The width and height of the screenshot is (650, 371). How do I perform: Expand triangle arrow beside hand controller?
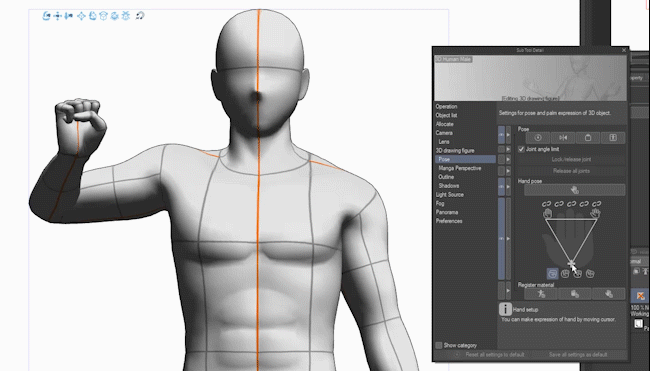(509, 239)
